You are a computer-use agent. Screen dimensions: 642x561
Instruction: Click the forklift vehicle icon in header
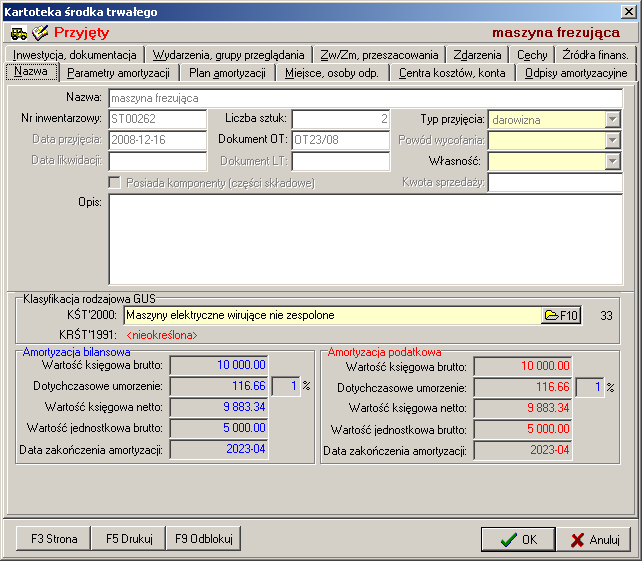tap(19, 33)
